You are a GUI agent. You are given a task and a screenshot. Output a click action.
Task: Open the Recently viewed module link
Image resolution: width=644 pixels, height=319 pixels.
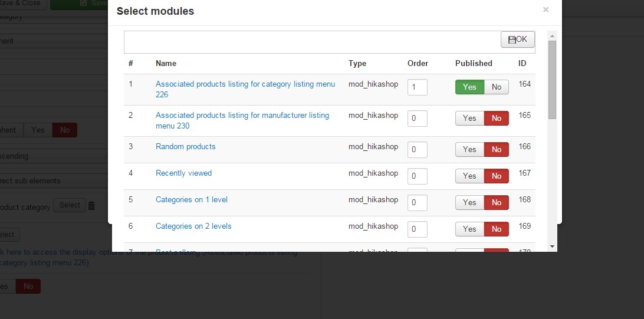coord(183,173)
